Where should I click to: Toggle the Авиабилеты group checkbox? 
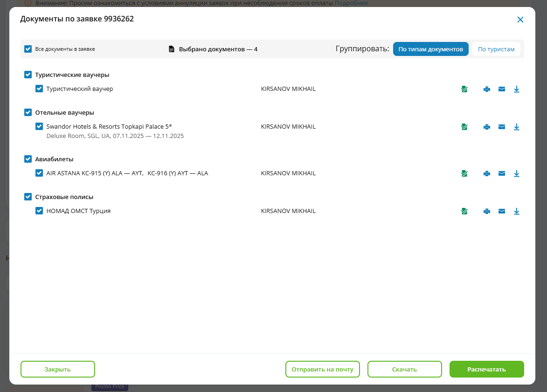click(x=28, y=159)
